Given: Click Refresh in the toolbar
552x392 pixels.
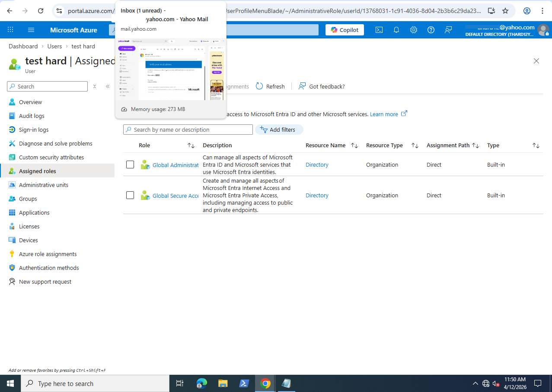Looking at the screenshot, I should tap(270, 86).
